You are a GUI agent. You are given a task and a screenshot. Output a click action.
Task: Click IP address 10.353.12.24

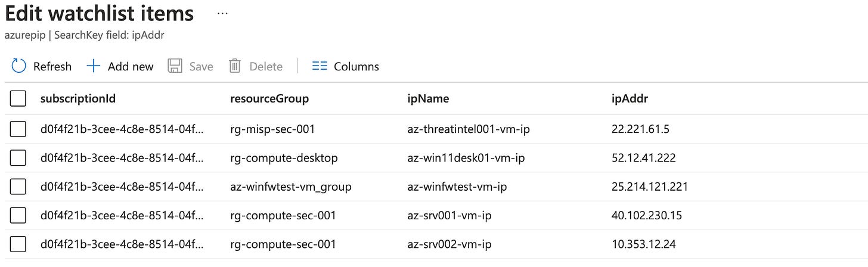(x=644, y=244)
